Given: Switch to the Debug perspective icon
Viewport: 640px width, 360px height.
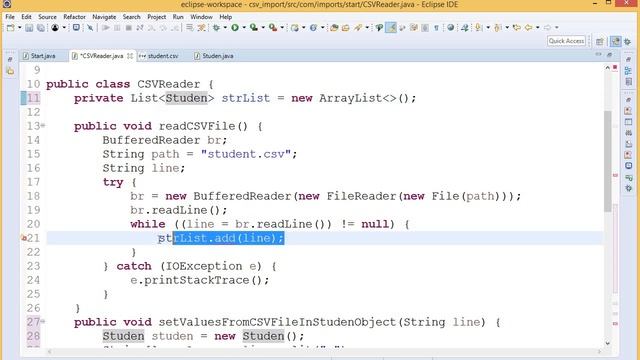Looking at the screenshot, I should [x=628, y=41].
